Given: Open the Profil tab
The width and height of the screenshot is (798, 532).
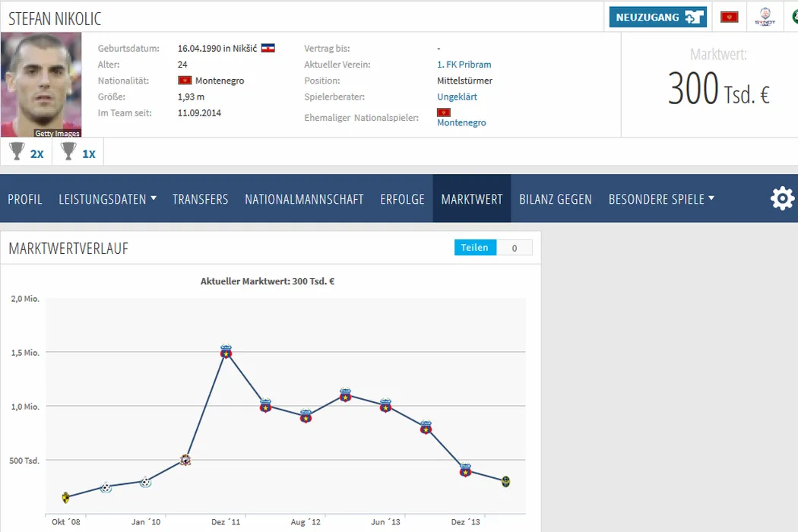Looking at the screenshot, I should 25,199.
